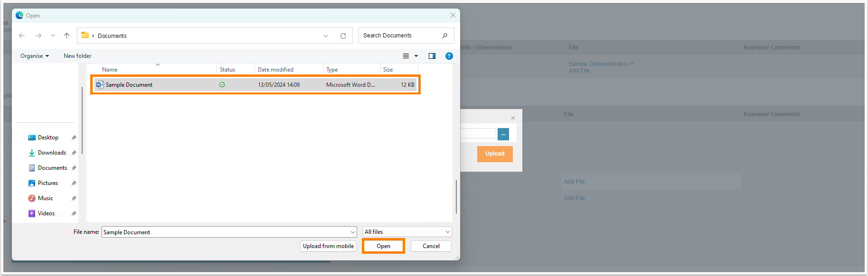Image resolution: width=868 pixels, height=276 pixels.
Task: Refresh the Documents folder view
Action: tap(343, 36)
